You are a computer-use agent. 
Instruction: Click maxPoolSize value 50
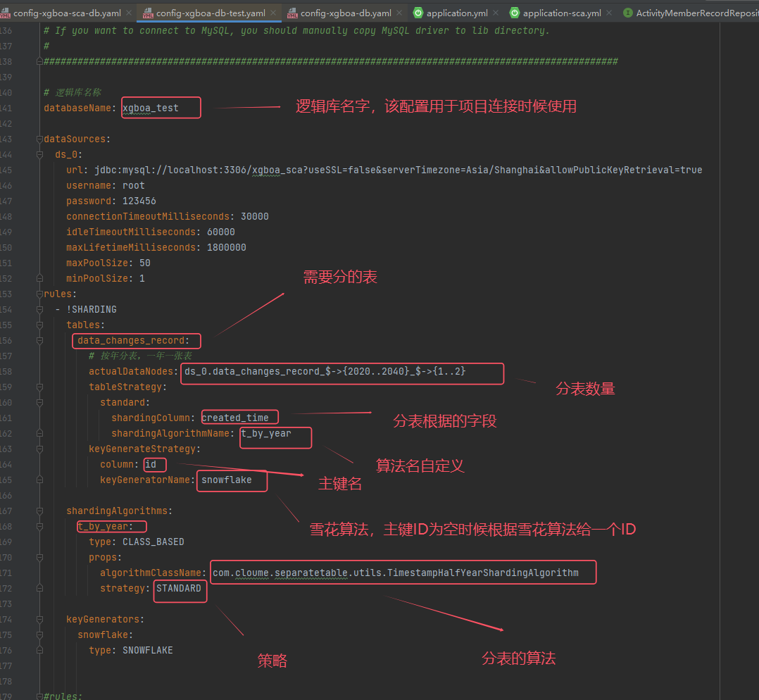(x=145, y=263)
